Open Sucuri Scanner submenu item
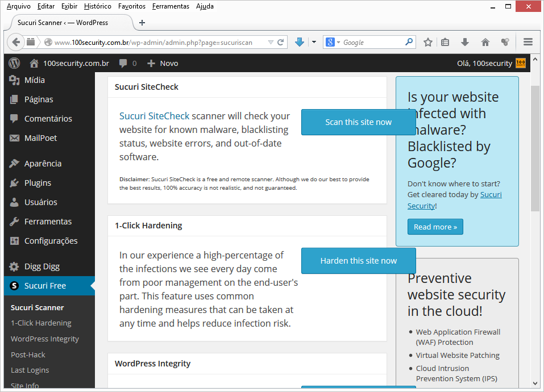This screenshot has width=544, height=392. 37,308
